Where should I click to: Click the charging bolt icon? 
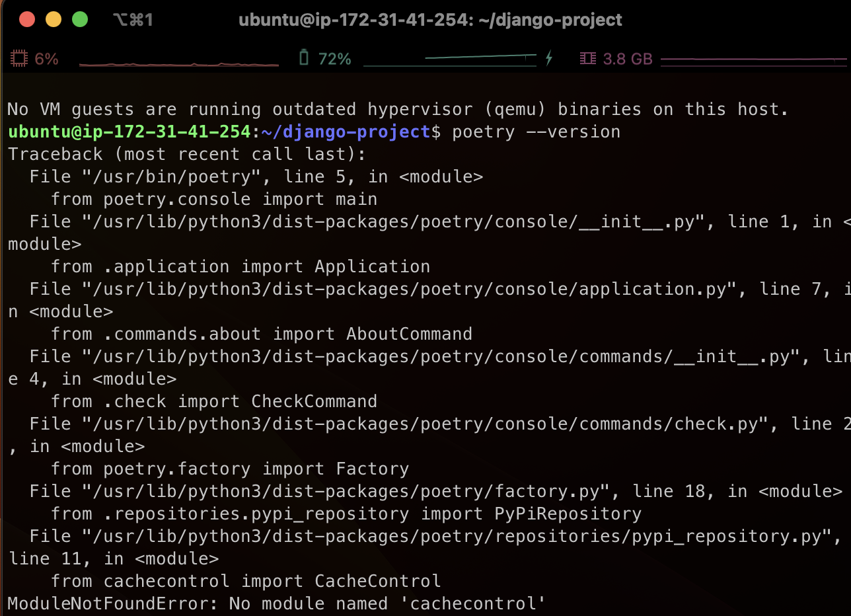coord(548,58)
